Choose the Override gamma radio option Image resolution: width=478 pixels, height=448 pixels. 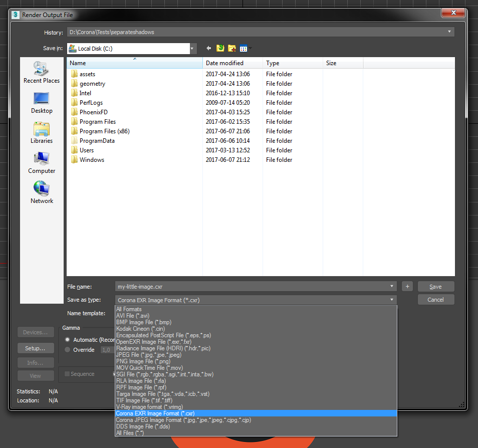(68, 350)
